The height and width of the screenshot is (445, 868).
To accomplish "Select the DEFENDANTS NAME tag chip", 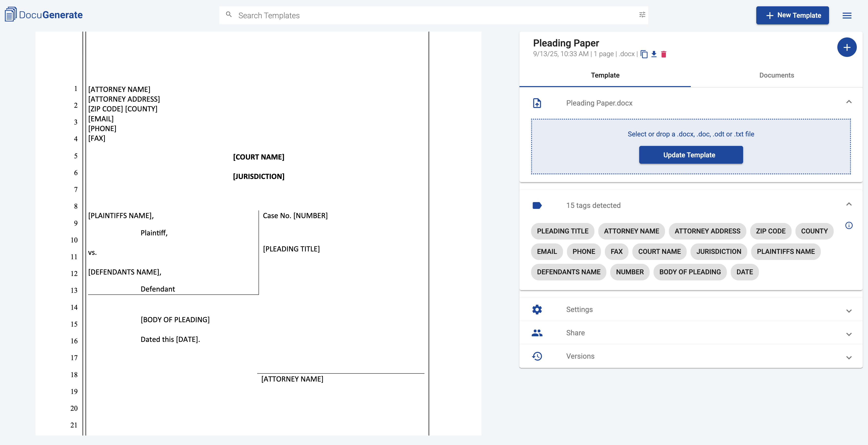I will 568,272.
